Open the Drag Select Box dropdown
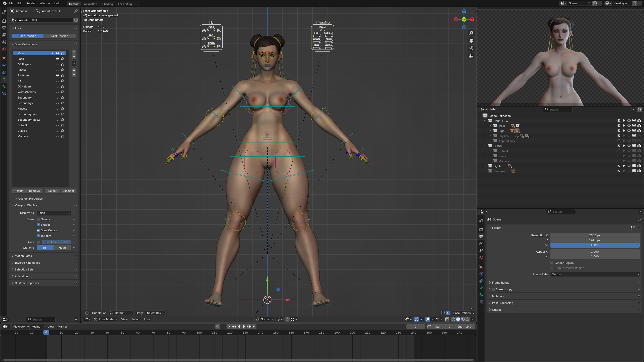This screenshot has height=362, width=644. tap(156, 313)
